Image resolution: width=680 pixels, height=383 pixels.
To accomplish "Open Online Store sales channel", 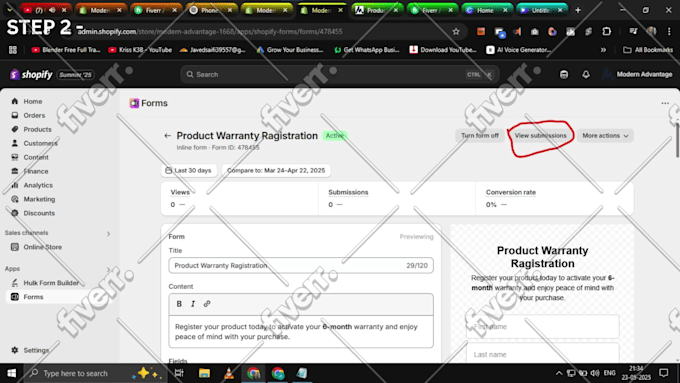I will pyautogui.click(x=42, y=247).
